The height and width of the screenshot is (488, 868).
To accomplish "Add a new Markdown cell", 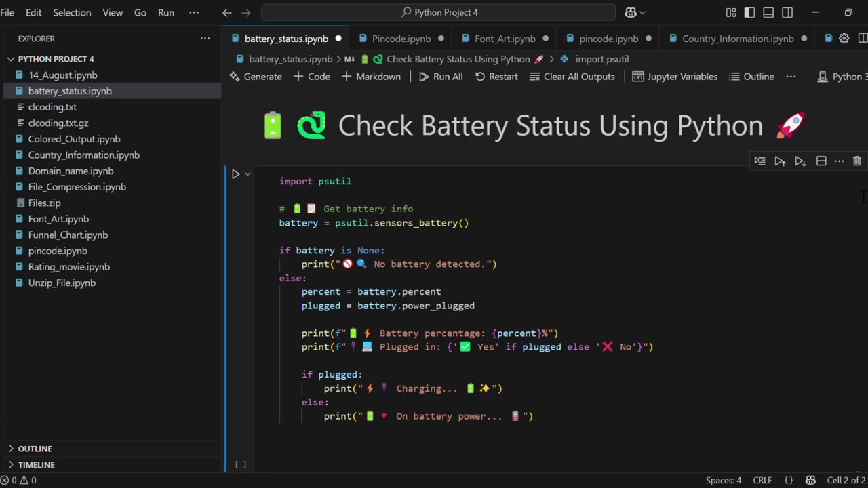I will coord(371,77).
